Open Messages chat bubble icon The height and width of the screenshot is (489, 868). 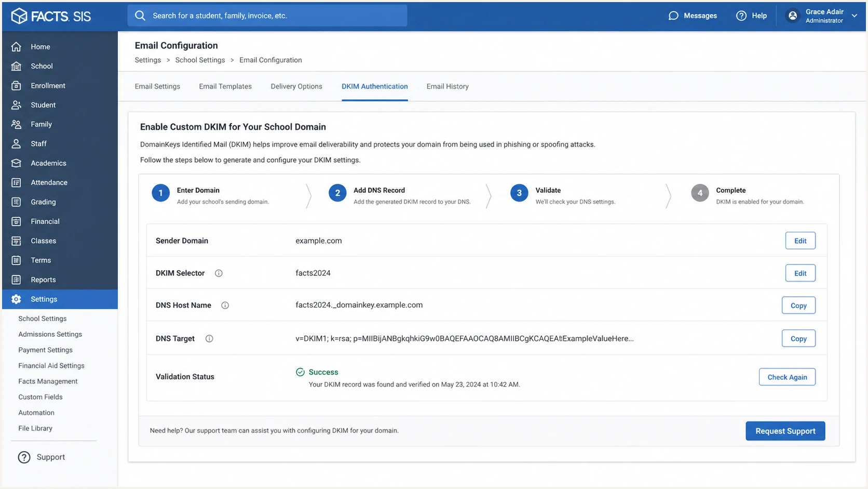(673, 16)
